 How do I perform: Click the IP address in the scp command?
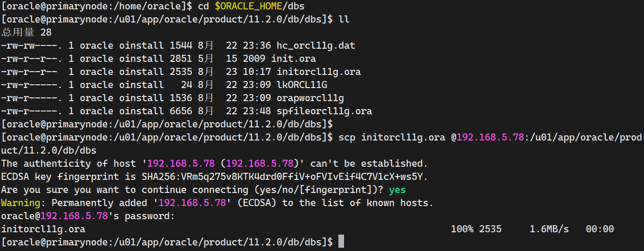click(490, 137)
